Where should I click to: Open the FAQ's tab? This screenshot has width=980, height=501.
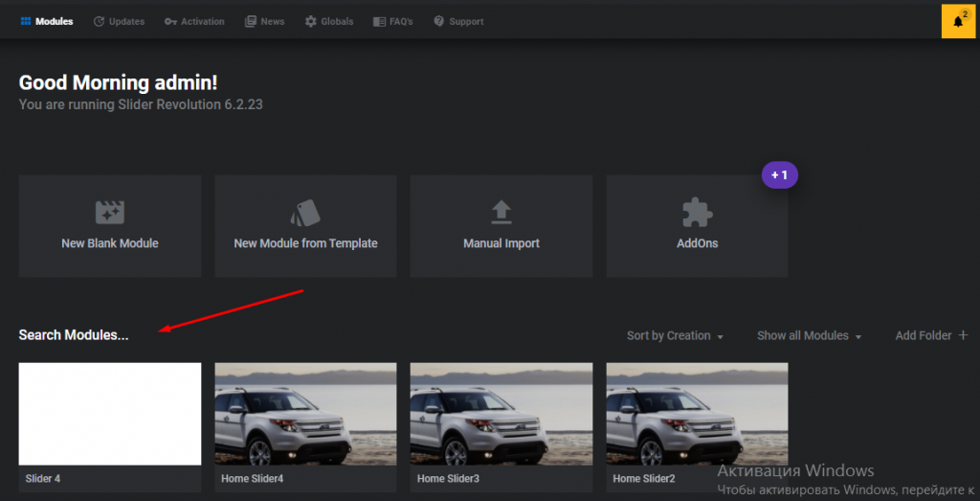tap(393, 21)
